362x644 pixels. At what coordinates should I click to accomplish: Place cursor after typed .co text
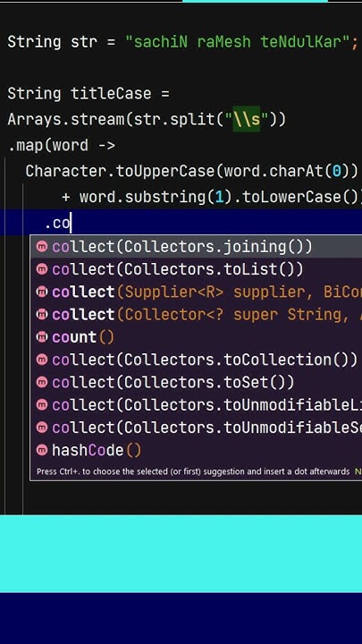pos(71,224)
